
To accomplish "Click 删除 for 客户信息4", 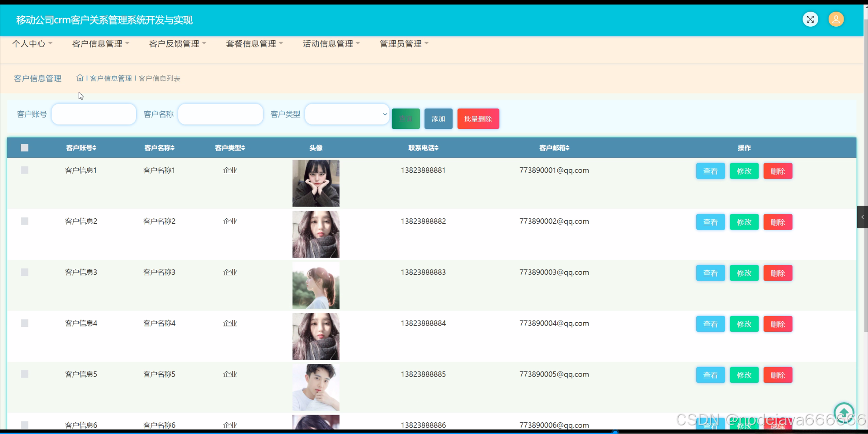I will coord(778,324).
